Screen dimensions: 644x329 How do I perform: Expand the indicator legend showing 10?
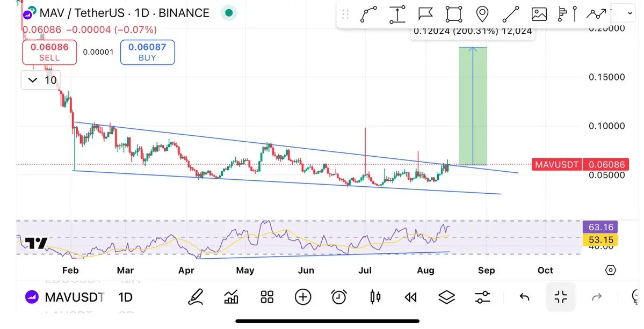pos(41,80)
